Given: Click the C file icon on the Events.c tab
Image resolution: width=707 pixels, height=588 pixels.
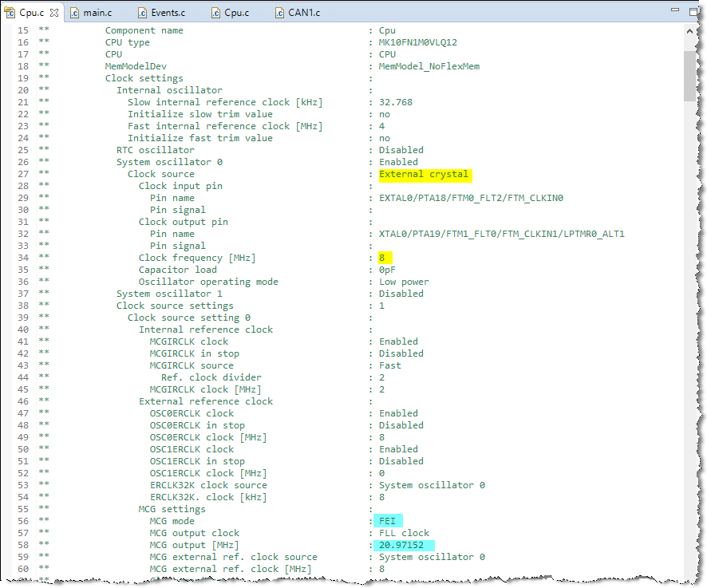Looking at the screenshot, I should tap(142, 13).
